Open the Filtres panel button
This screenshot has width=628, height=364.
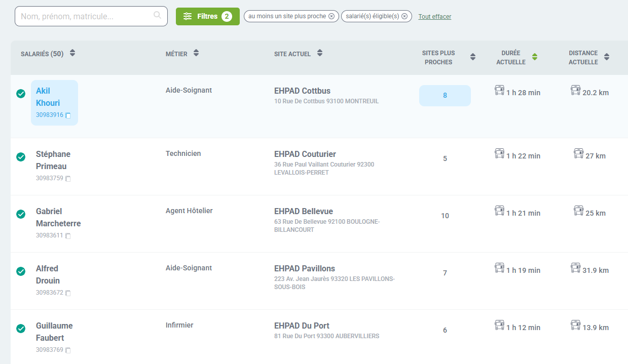click(x=208, y=16)
